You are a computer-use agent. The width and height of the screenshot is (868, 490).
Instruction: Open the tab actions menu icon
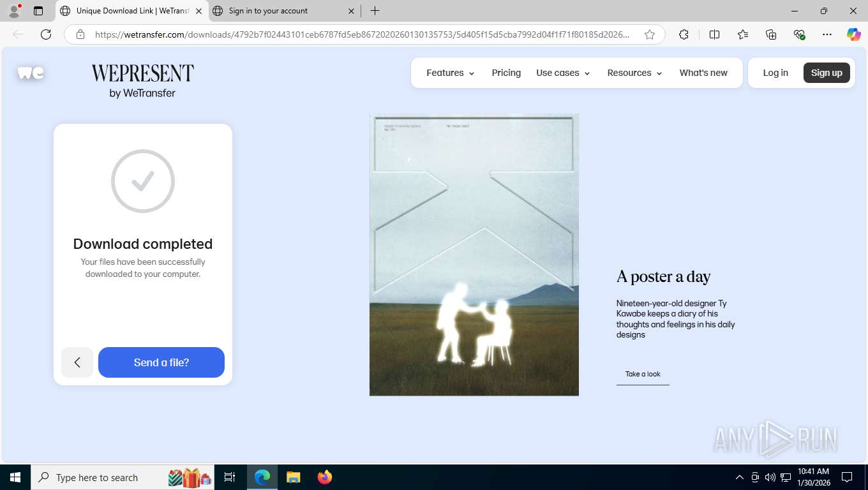[x=38, y=11]
